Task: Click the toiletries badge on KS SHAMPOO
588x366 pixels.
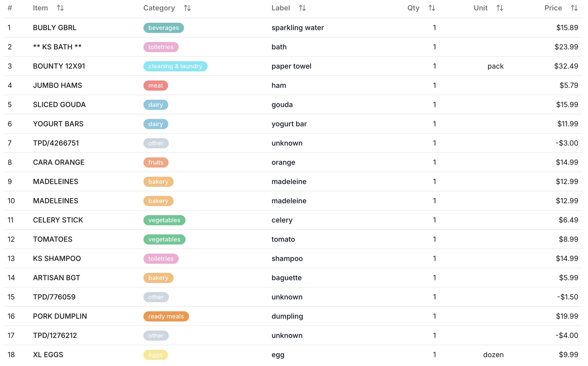Action: [161, 258]
